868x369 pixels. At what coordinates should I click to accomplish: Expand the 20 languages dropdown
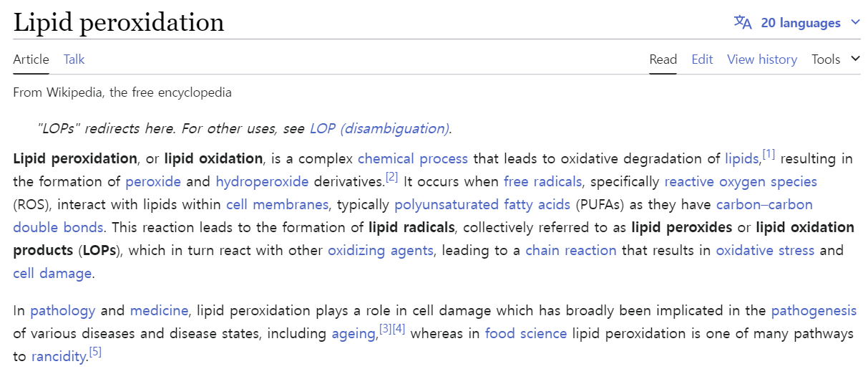tap(800, 23)
